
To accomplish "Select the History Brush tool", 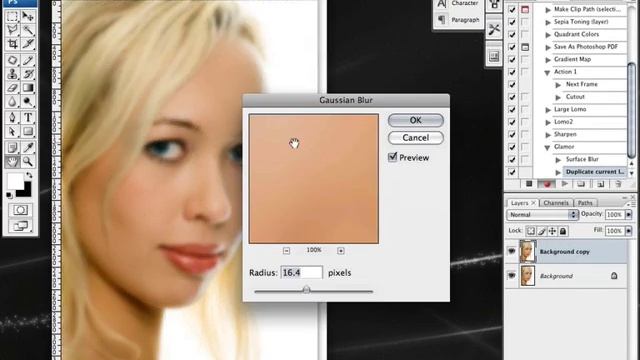I will pos(28,74).
